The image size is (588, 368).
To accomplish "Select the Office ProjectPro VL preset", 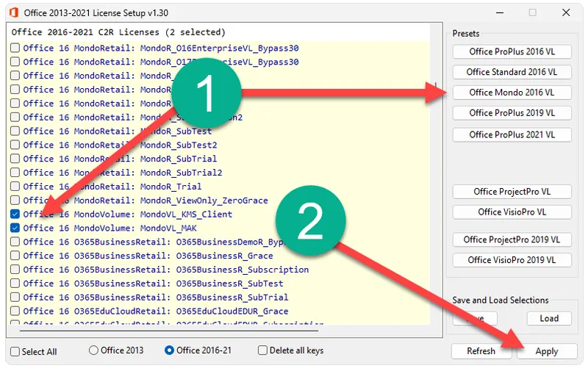I will click(x=512, y=192).
